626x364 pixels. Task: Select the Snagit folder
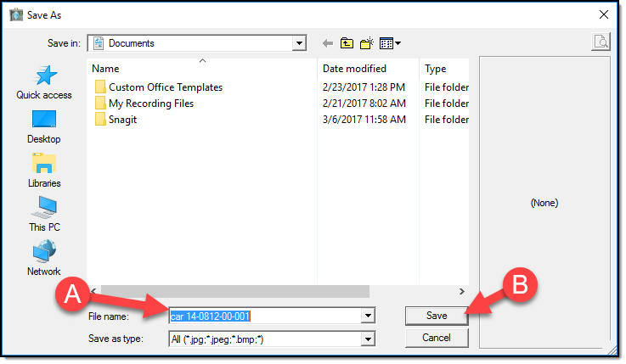(x=122, y=120)
